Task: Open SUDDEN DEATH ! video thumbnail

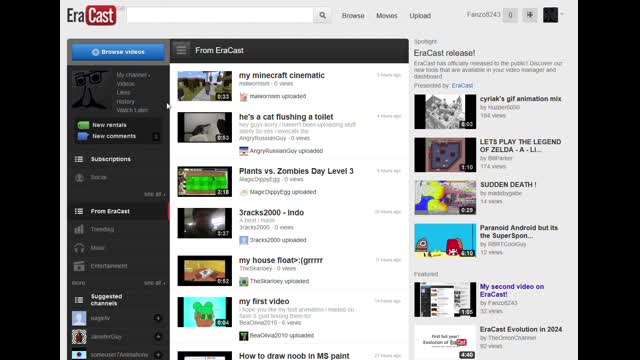Action: pos(445,198)
